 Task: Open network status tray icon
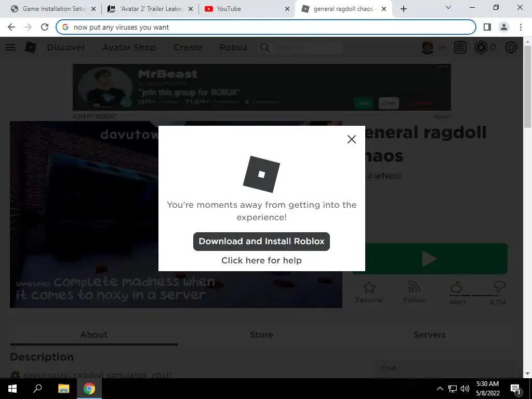pyautogui.click(x=453, y=389)
